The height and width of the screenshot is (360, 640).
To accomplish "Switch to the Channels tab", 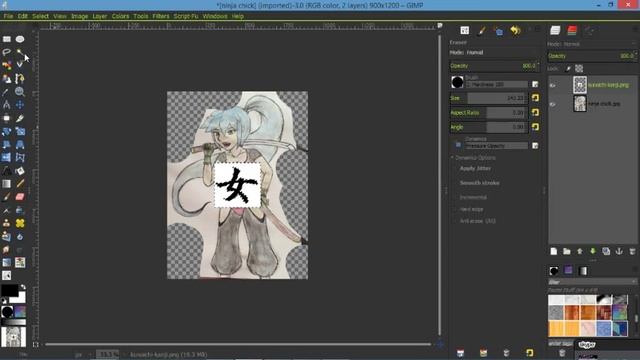I will tap(572, 30).
